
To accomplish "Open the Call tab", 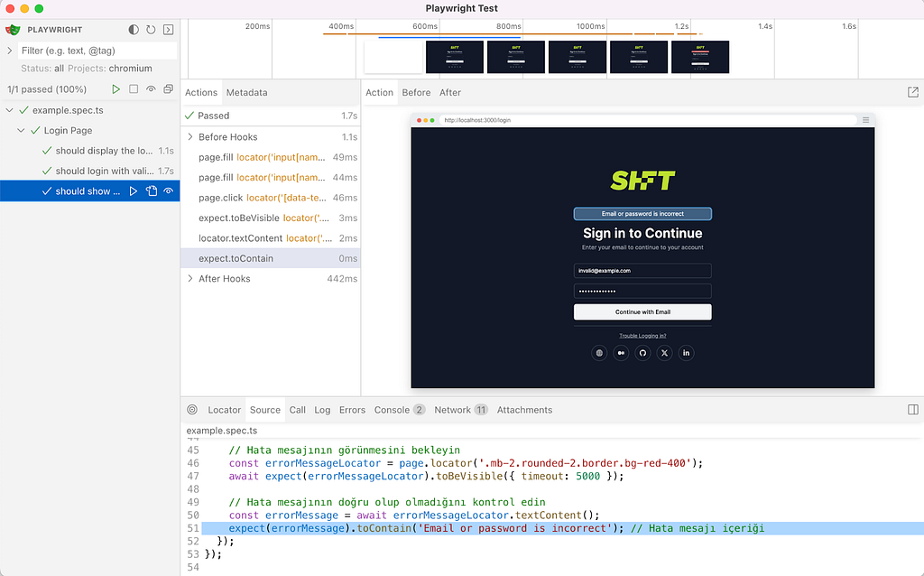I will [x=298, y=410].
